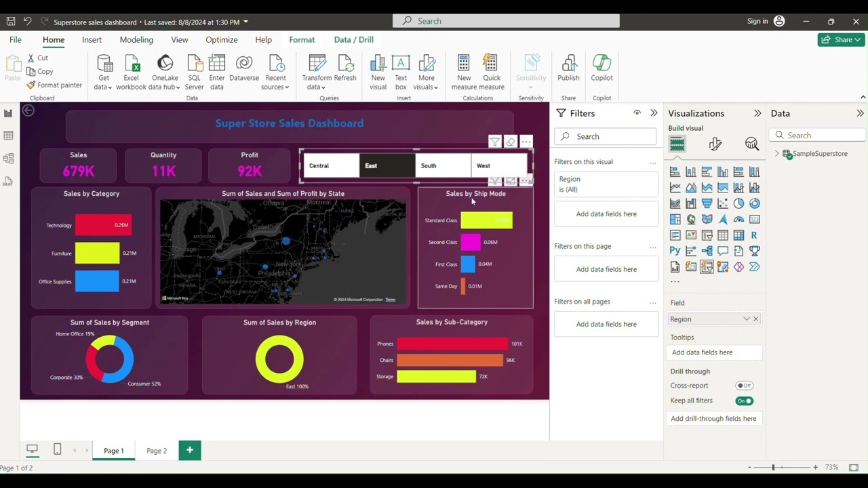Pick the line chart visual
The width and height of the screenshot is (868, 488).
[675, 188]
